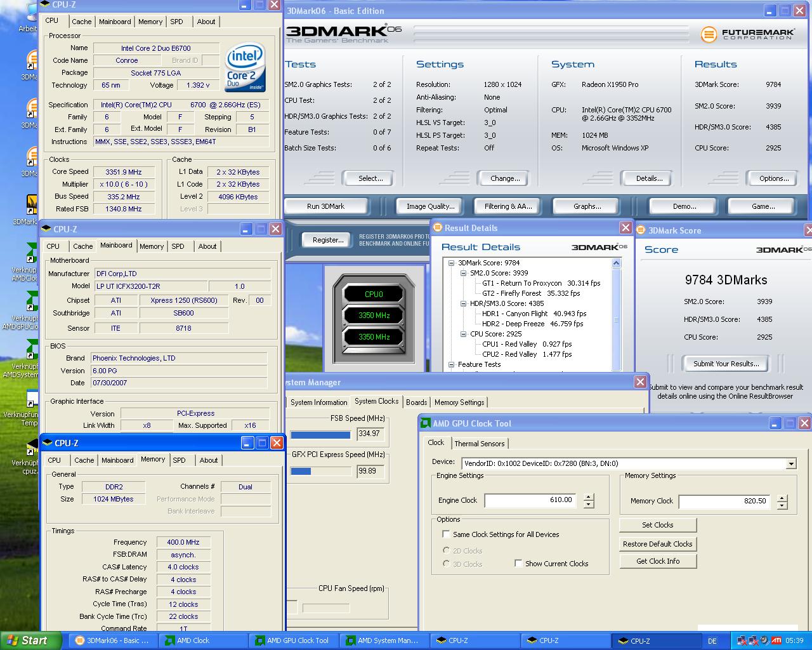Collapse the HDR/SM3.0 Score: 4385 node
This screenshot has height=650, width=812.
463,303
